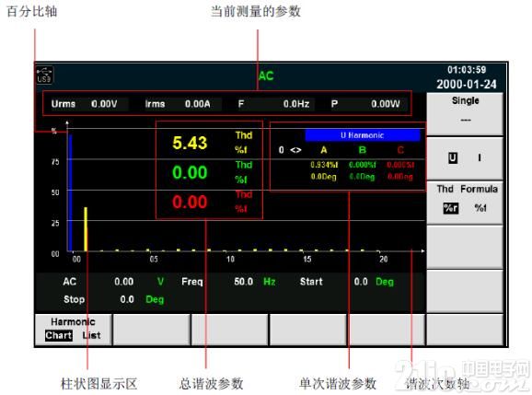Select I in the U/I softkey
The image size is (532, 395).
point(479,157)
